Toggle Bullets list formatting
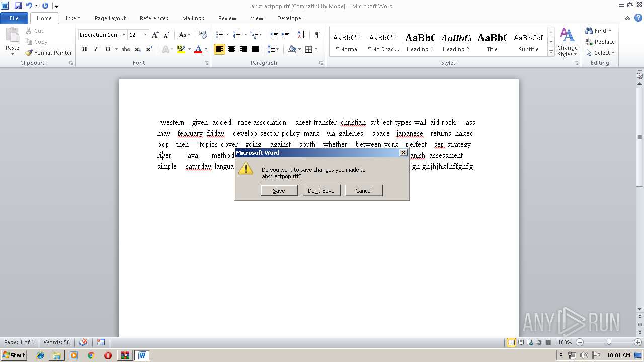This screenshot has width=644, height=362. click(219, 35)
